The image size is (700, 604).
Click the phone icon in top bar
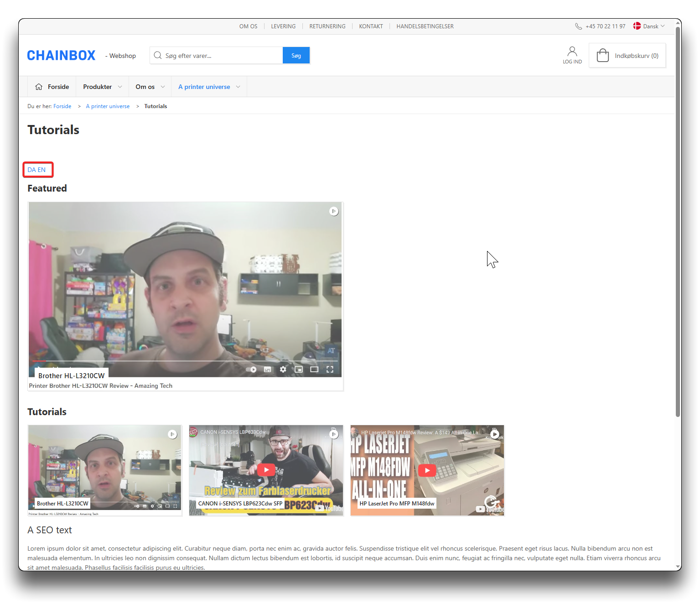(578, 26)
